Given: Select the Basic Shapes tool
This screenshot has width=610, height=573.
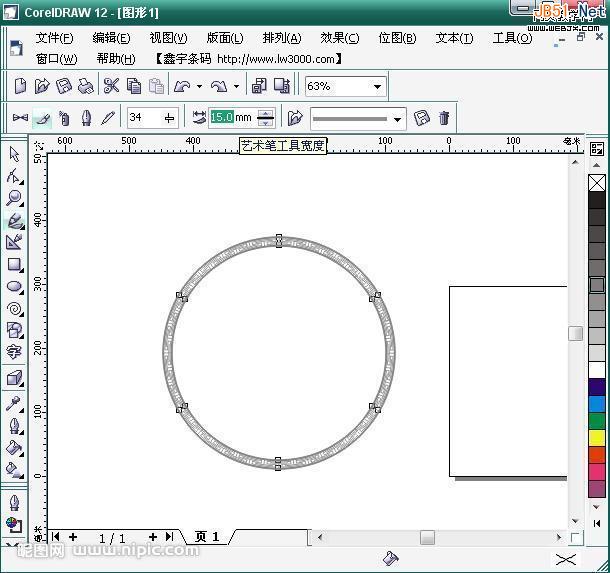Looking at the screenshot, I should coord(14,330).
